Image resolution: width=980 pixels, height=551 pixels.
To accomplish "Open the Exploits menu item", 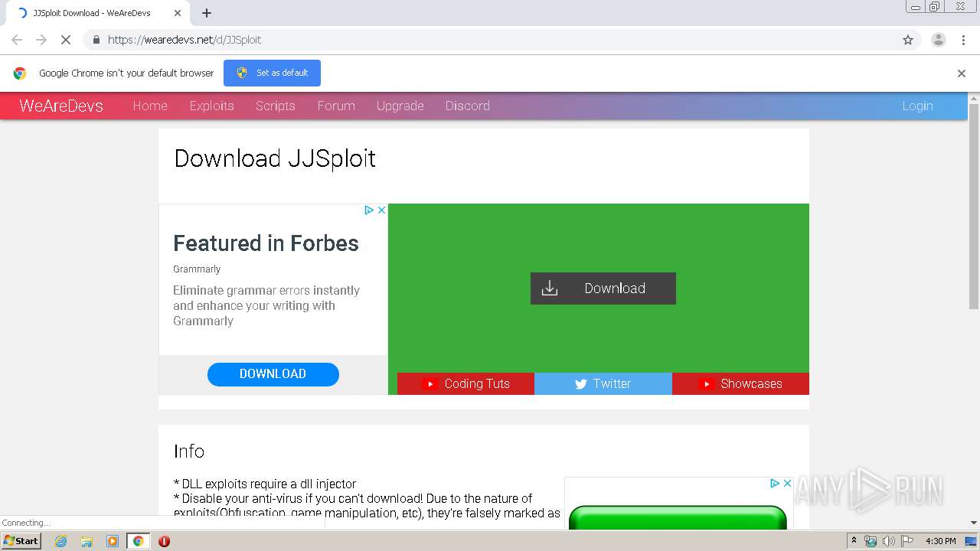I will [x=212, y=106].
